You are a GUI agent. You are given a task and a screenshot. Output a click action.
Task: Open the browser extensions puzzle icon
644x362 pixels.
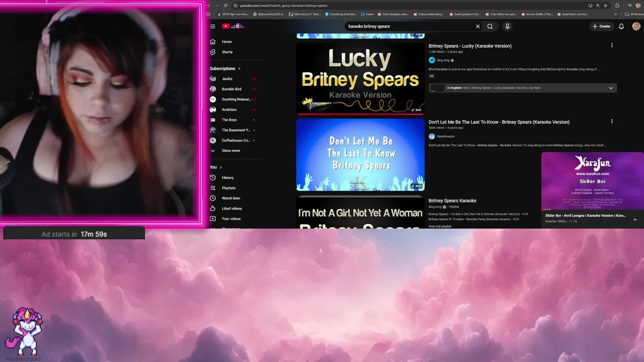pyautogui.click(x=617, y=6)
